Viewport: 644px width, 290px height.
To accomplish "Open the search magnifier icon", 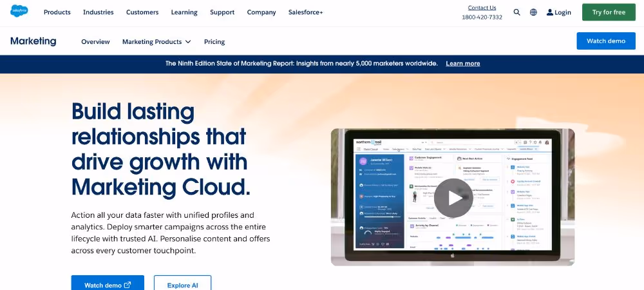I will coord(516,12).
